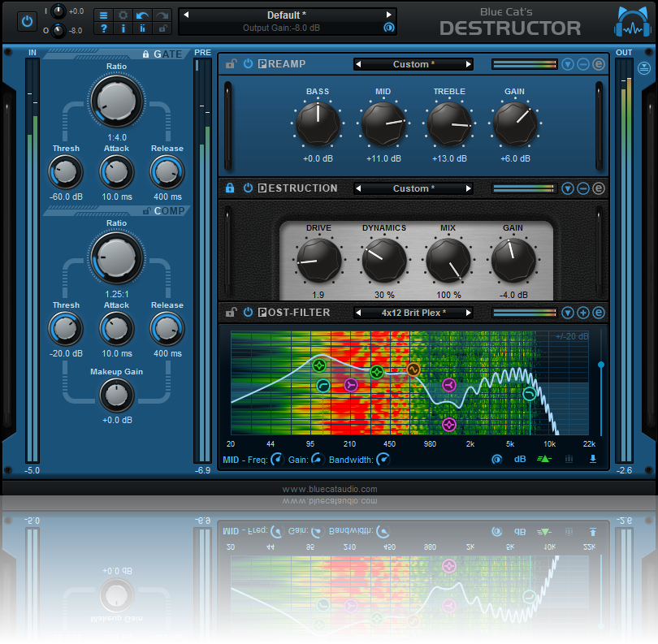Click the dB scale button under EQ graph
Viewport: 658px width, 644px height.
click(520, 459)
